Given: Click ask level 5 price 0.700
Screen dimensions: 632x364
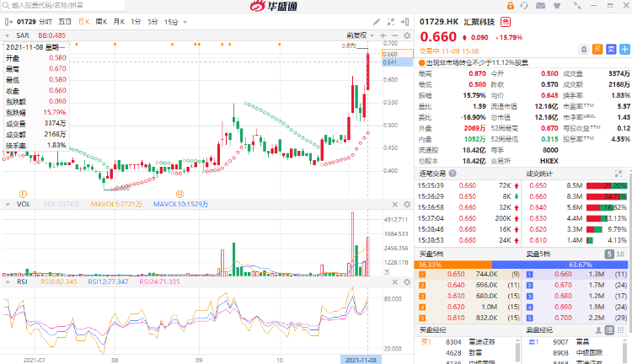Looking at the screenshot, I should pos(563,318).
